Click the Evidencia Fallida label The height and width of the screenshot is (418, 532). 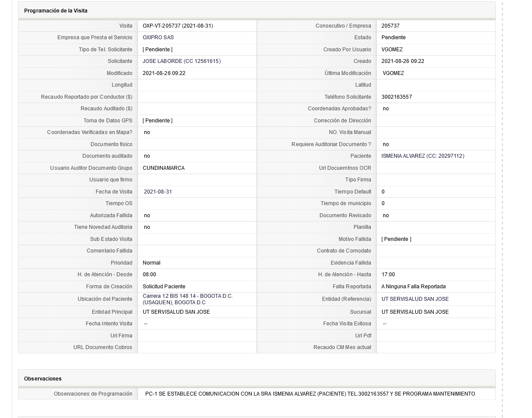pos(351,263)
